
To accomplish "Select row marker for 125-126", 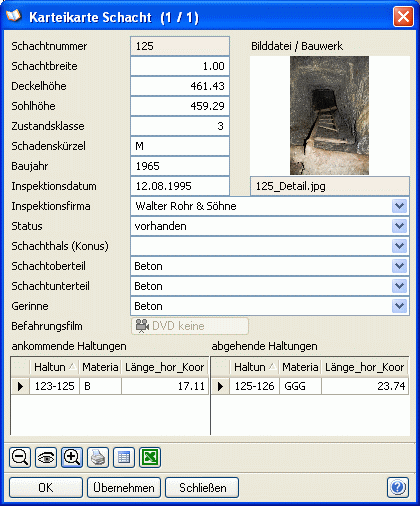I will click(x=220, y=386).
